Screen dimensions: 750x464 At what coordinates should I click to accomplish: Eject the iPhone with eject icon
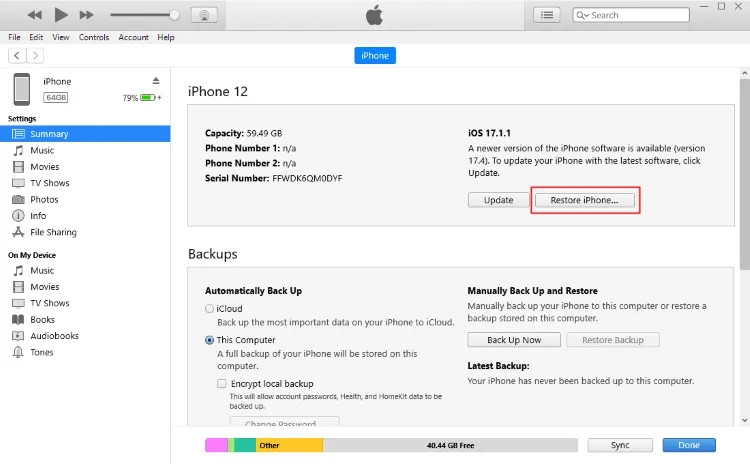(x=156, y=80)
